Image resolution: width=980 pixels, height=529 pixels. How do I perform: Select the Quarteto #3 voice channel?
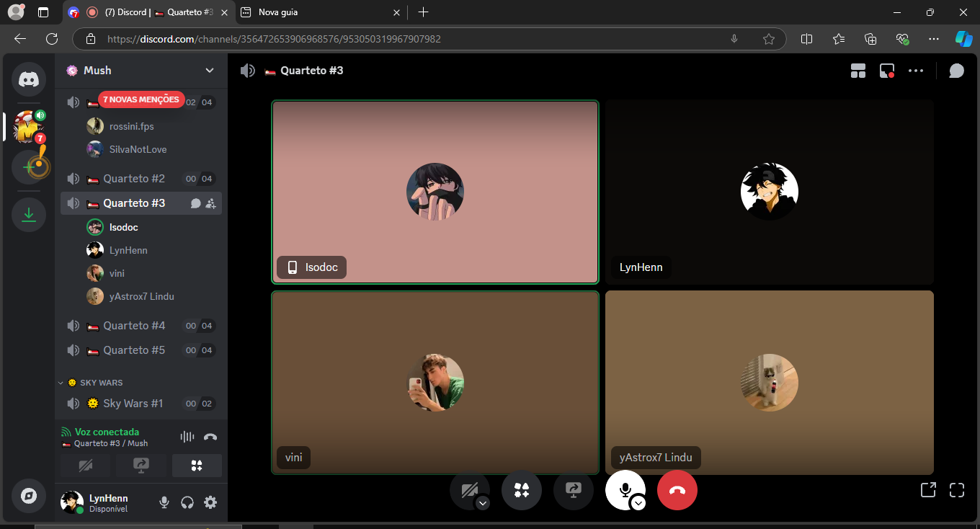coord(141,203)
